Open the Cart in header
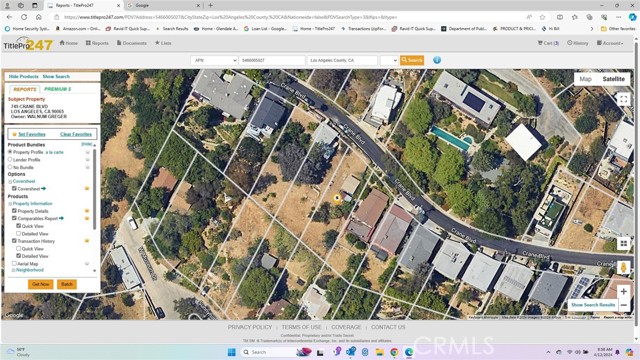Viewport: 640px width, 360px height. tap(548, 43)
